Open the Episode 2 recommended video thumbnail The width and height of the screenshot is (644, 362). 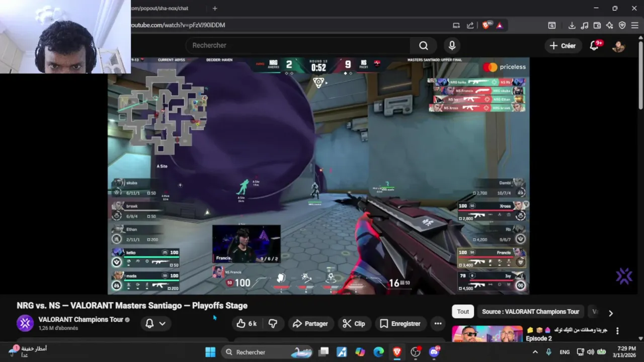487,334
